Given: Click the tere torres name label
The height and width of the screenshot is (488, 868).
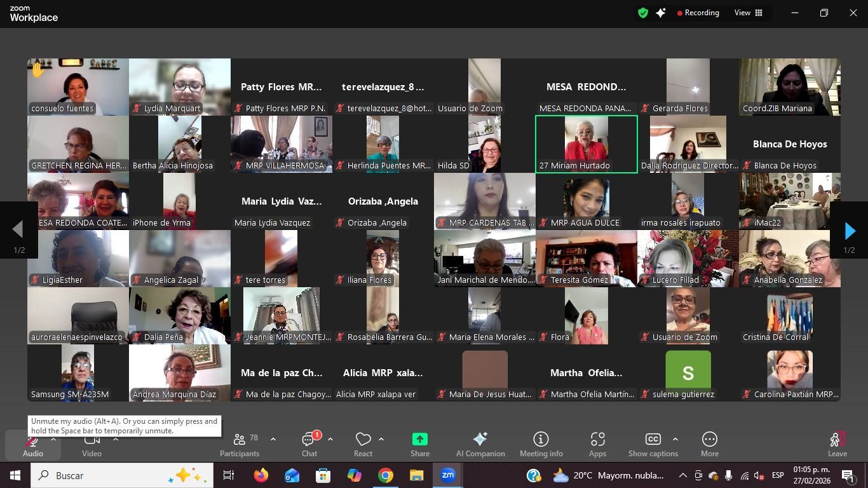Looking at the screenshot, I should 266,280.
